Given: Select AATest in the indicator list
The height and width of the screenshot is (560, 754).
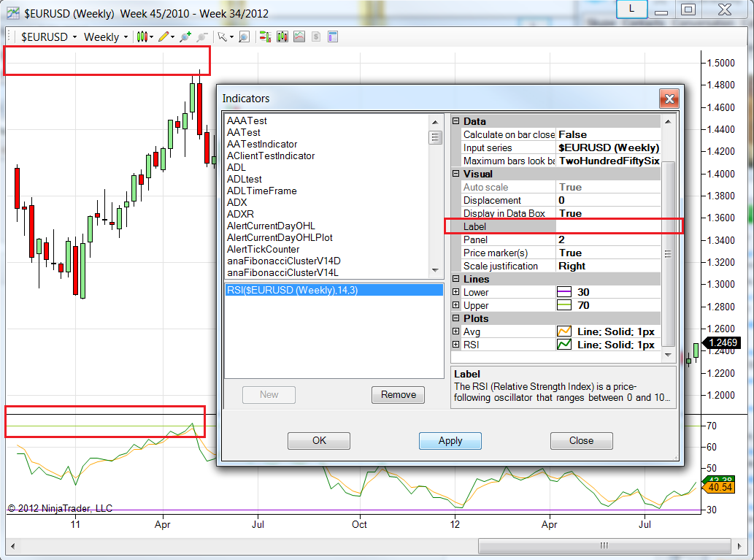Looking at the screenshot, I should point(243,132).
